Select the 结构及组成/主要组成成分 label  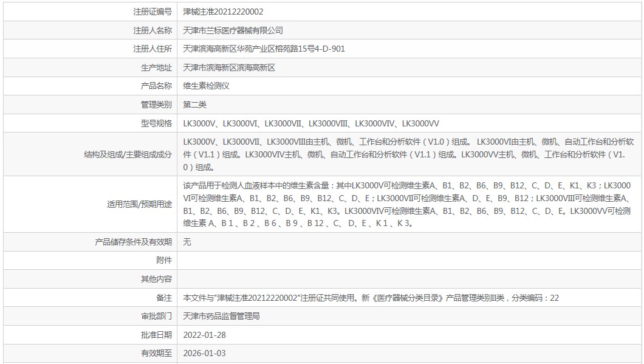128,154
